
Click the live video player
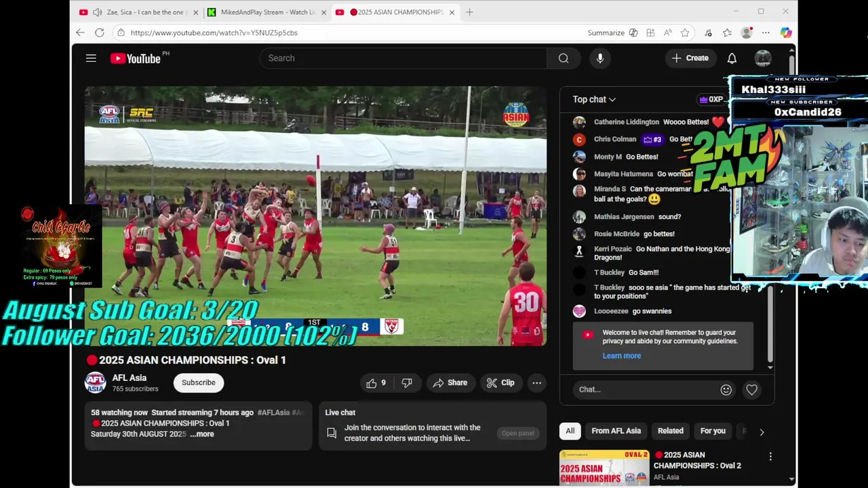315,216
